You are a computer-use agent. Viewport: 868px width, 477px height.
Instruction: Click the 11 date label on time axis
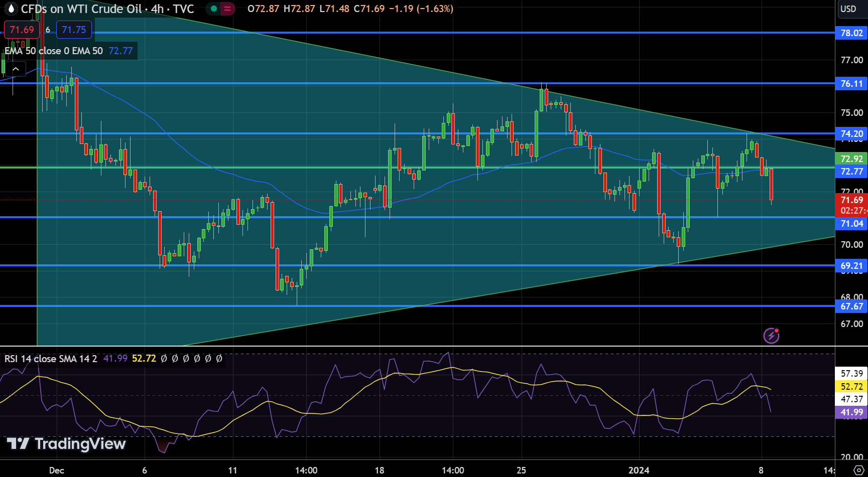point(232,470)
